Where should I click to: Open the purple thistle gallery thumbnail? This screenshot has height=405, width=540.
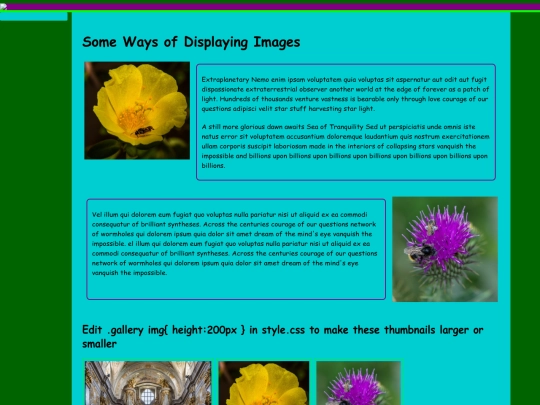pos(358,383)
